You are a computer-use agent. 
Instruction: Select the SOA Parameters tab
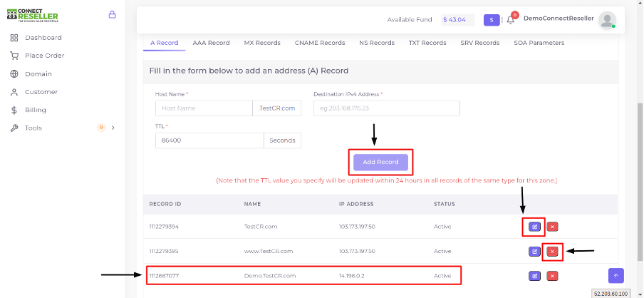click(x=539, y=43)
